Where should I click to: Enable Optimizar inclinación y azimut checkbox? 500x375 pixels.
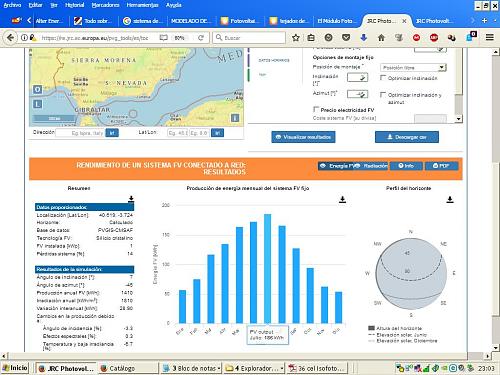point(383,95)
